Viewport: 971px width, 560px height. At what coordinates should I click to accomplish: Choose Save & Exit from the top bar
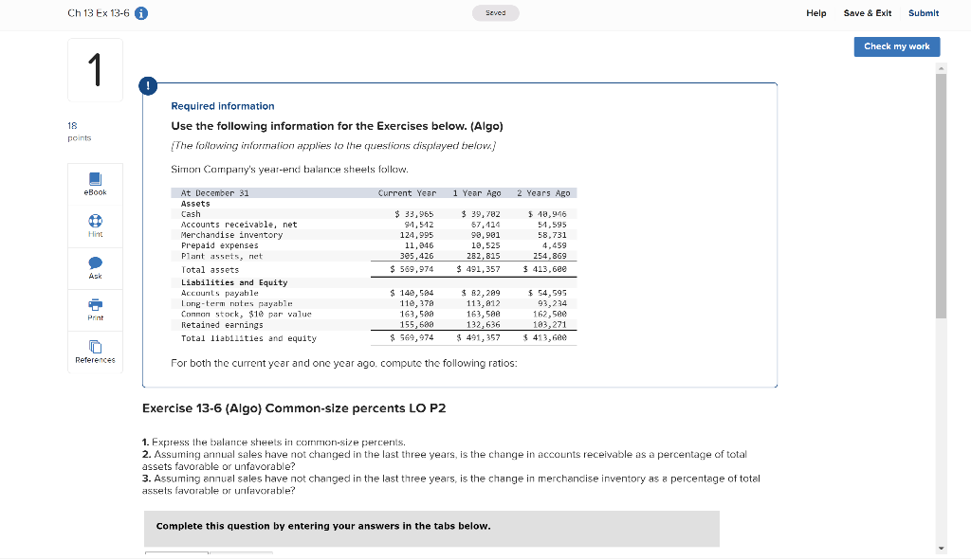(867, 13)
